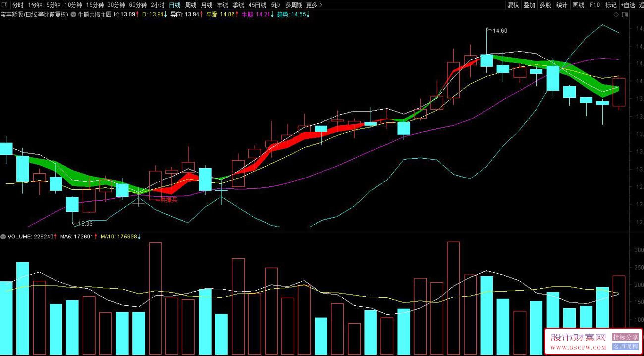Switch to 年线 yearly chart

[222, 5]
